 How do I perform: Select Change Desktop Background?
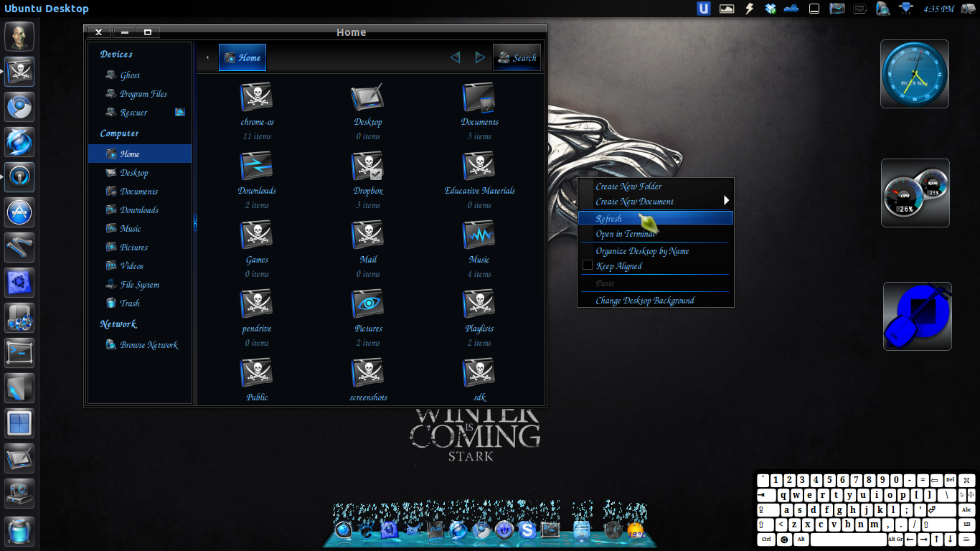[656, 301]
